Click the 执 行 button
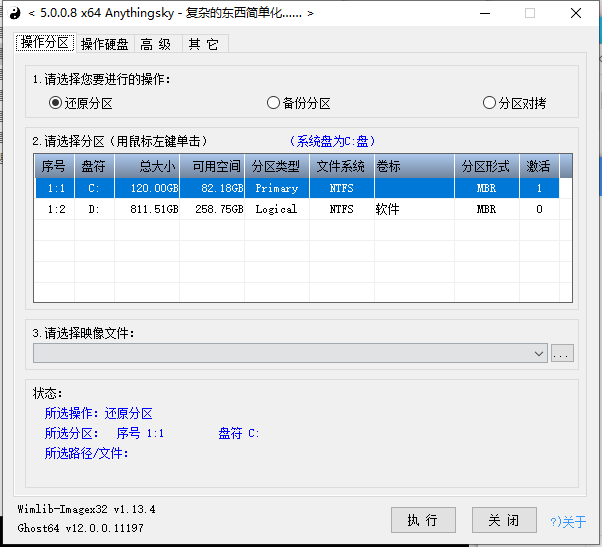The width and height of the screenshot is (602, 547). [423, 520]
